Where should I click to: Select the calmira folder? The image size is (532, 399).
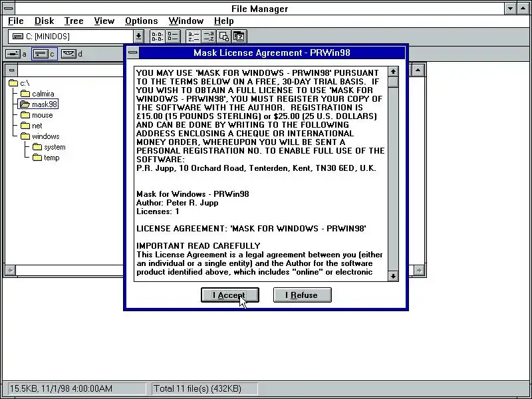tap(37, 94)
